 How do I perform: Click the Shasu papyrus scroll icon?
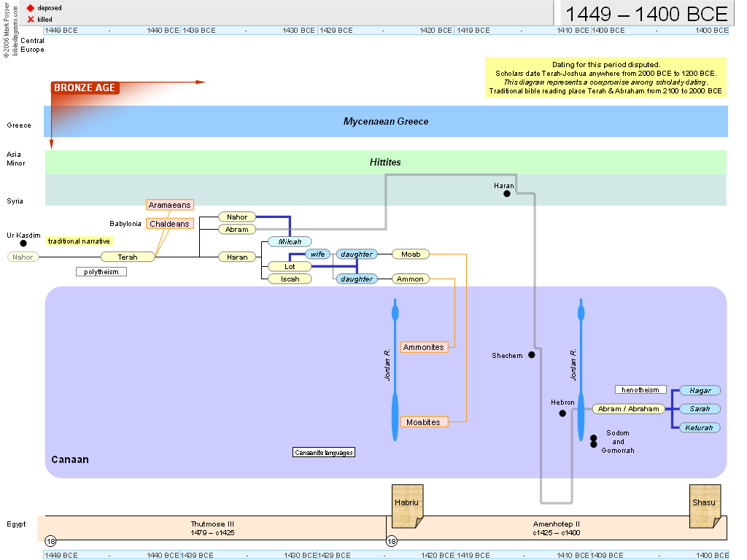[705, 505]
